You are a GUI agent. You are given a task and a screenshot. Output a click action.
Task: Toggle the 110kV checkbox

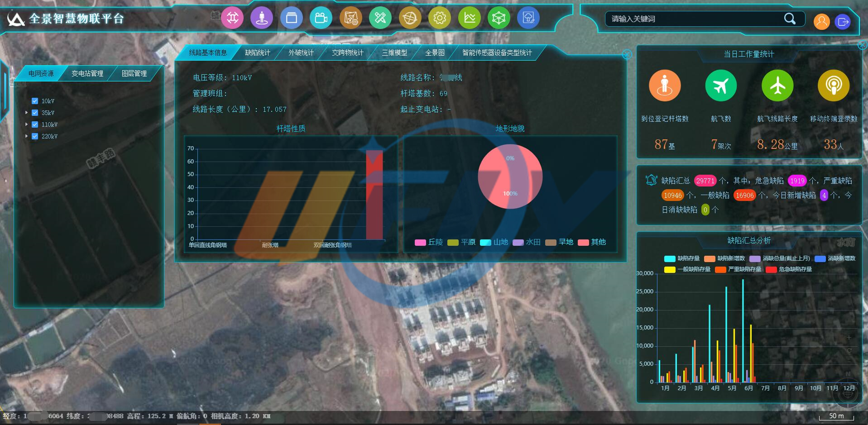(x=35, y=124)
